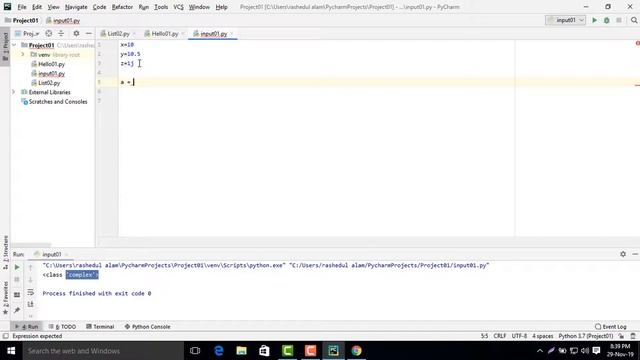Click 4 spaces indent setting
Viewport: 640px width, 360px height.
click(542, 336)
